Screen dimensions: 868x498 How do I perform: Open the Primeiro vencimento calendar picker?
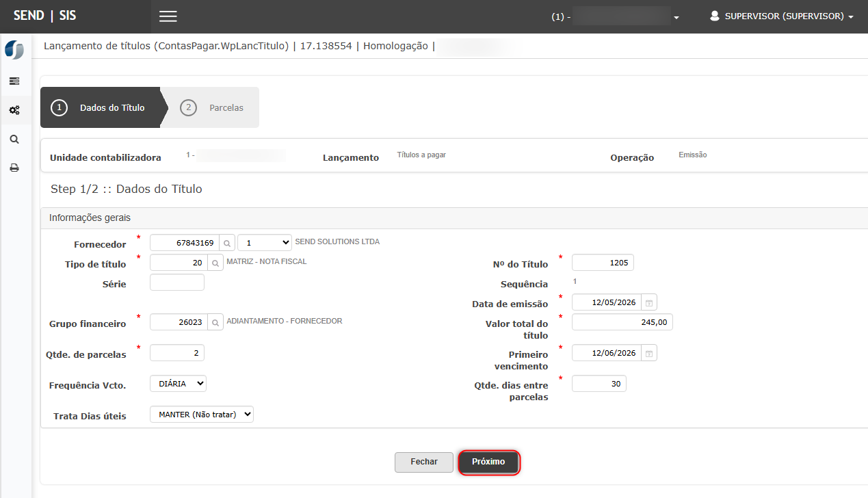[649, 353]
